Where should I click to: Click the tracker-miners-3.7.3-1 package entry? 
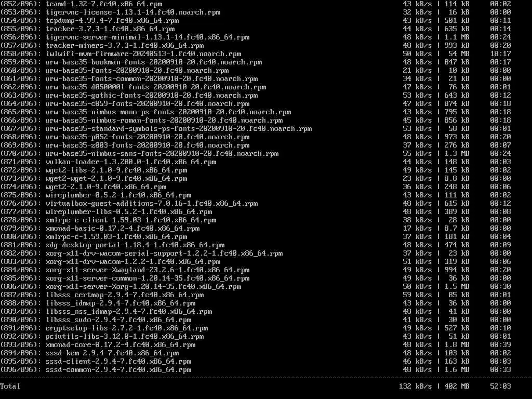tap(125, 46)
